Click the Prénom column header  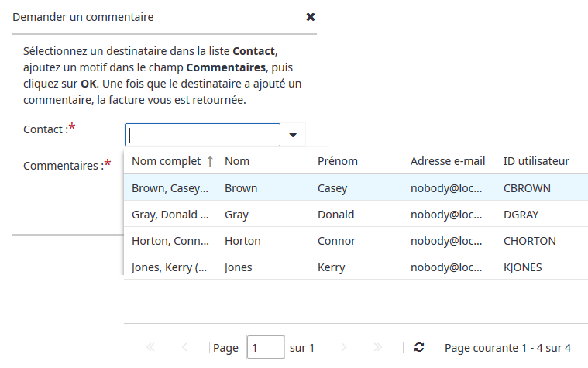[x=337, y=161]
